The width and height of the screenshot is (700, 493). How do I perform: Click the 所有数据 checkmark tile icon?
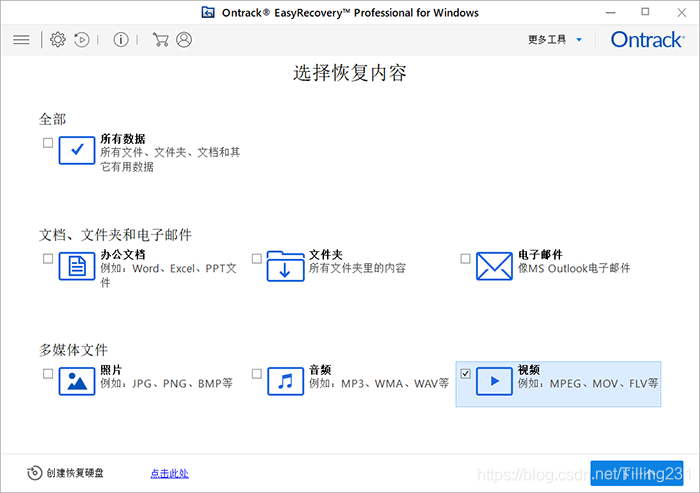point(77,150)
